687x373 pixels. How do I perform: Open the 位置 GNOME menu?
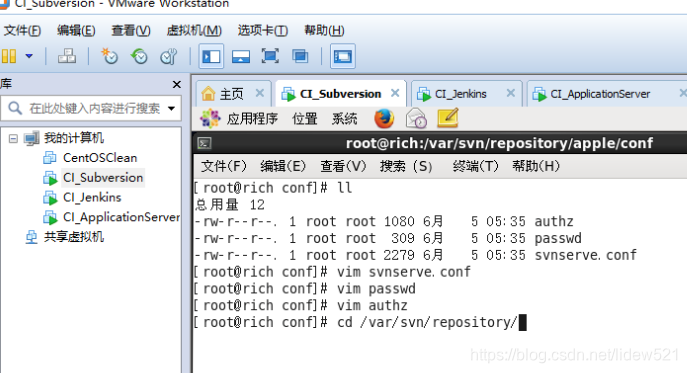(x=305, y=119)
